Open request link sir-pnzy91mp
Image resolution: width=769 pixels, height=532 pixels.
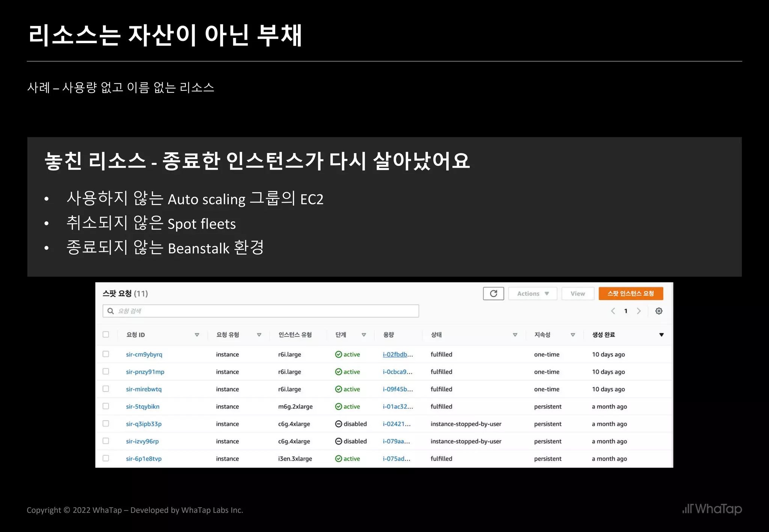(x=145, y=372)
